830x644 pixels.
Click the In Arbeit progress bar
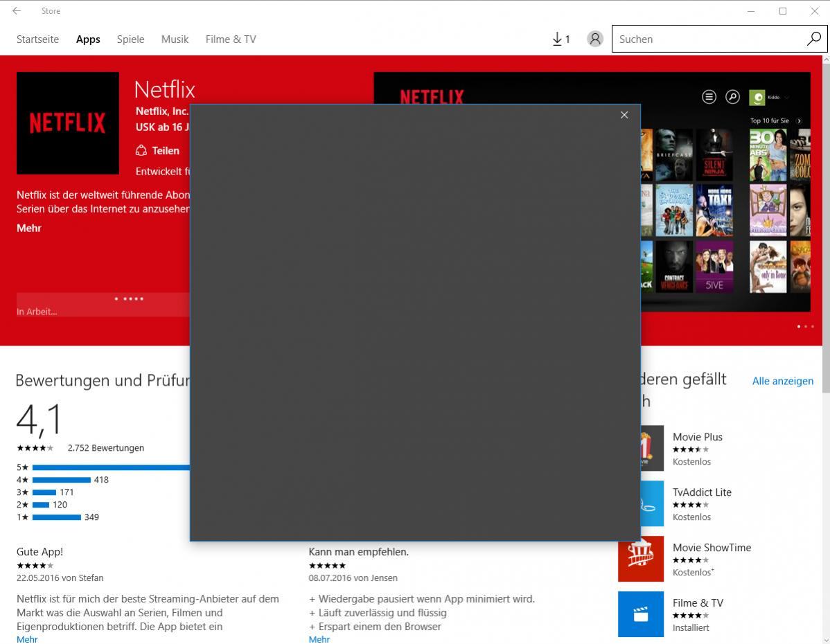click(103, 304)
